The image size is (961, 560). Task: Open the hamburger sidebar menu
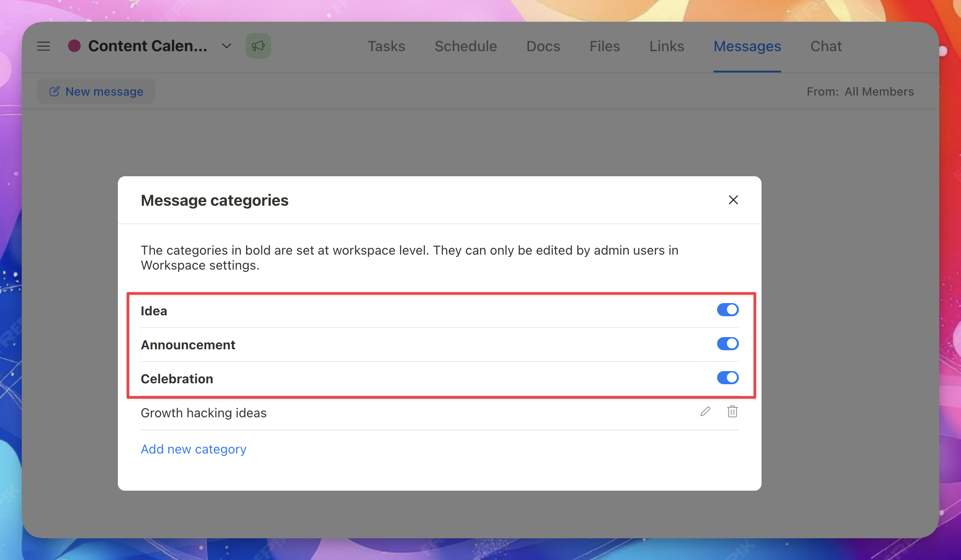[x=44, y=46]
